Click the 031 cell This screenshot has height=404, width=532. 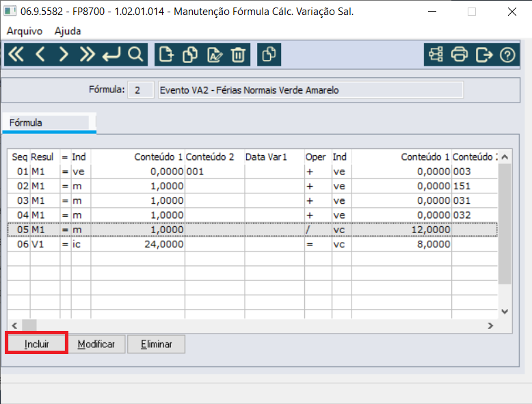point(475,201)
